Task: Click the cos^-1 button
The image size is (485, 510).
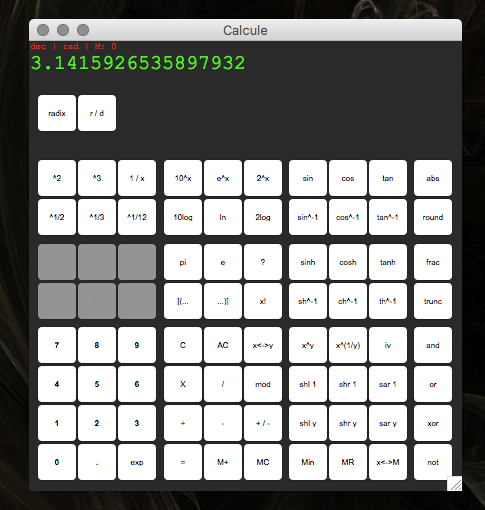Action: (348, 217)
